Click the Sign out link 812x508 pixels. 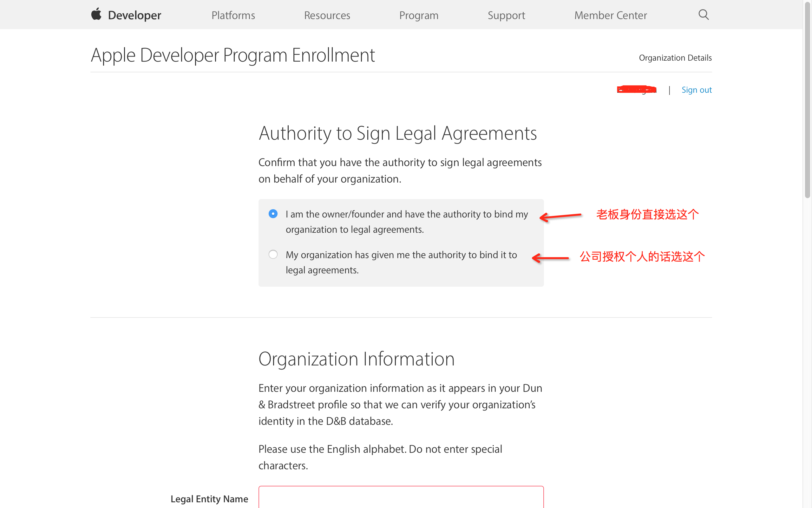tap(697, 90)
